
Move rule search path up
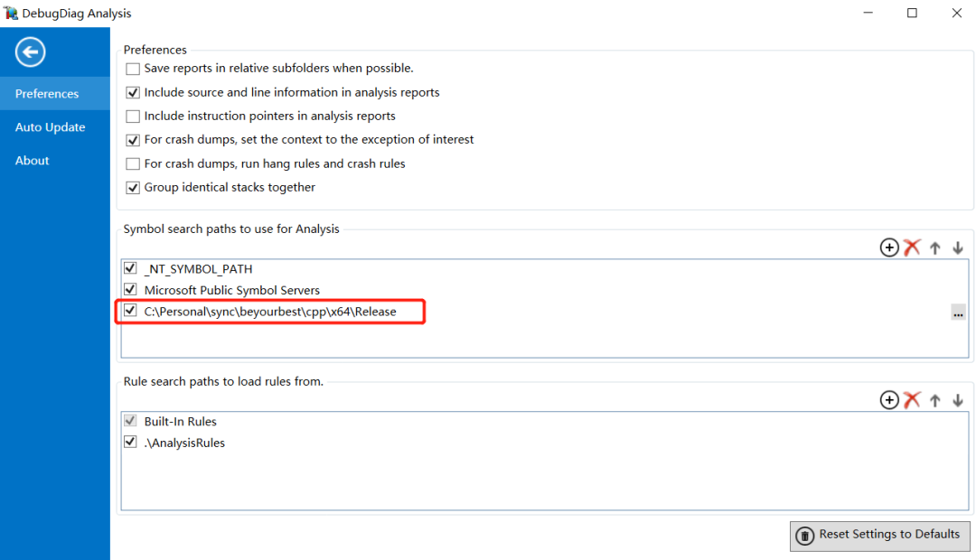[x=935, y=400]
